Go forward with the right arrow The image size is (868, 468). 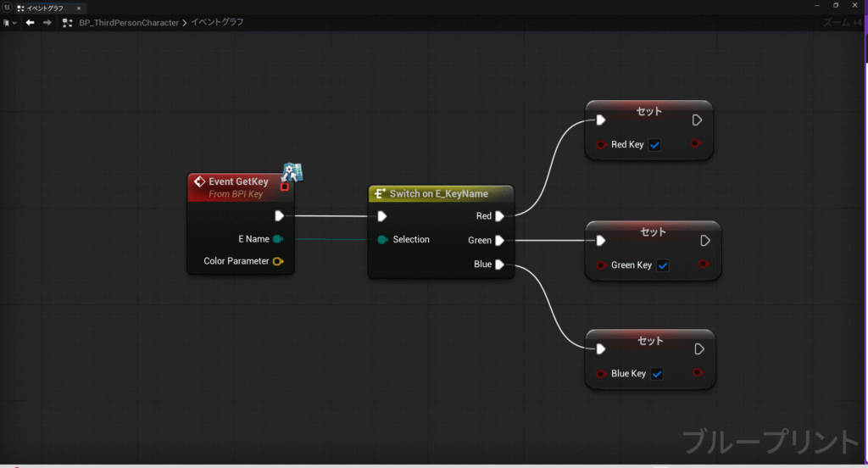[x=47, y=23]
